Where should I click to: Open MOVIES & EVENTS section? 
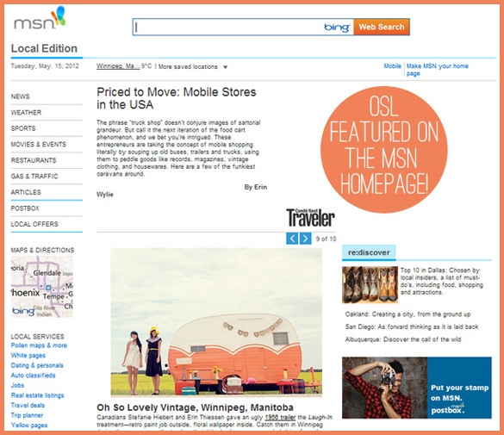(x=39, y=144)
